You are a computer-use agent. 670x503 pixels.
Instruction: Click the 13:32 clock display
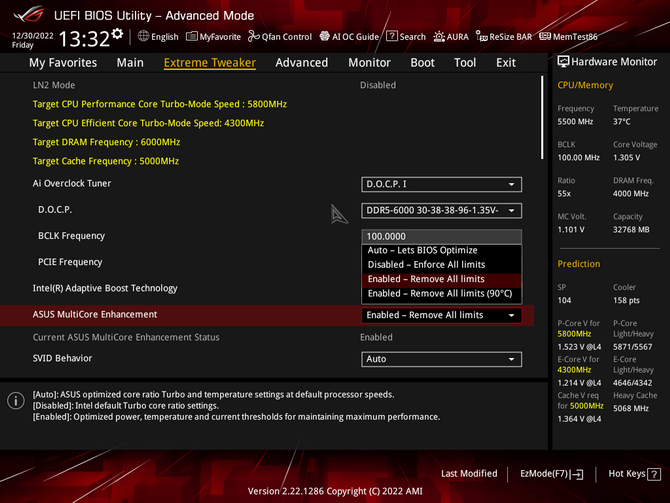(x=84, y=39)
